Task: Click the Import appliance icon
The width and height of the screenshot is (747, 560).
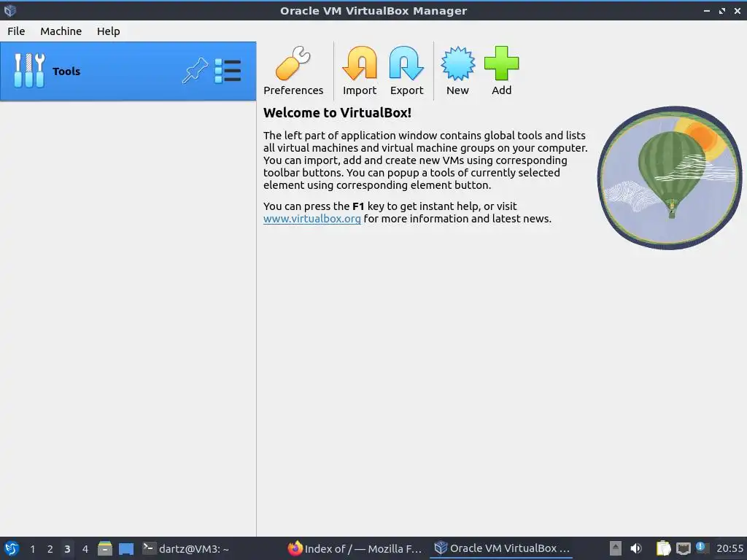Action: pyautogui.click(x=359, y=63)
